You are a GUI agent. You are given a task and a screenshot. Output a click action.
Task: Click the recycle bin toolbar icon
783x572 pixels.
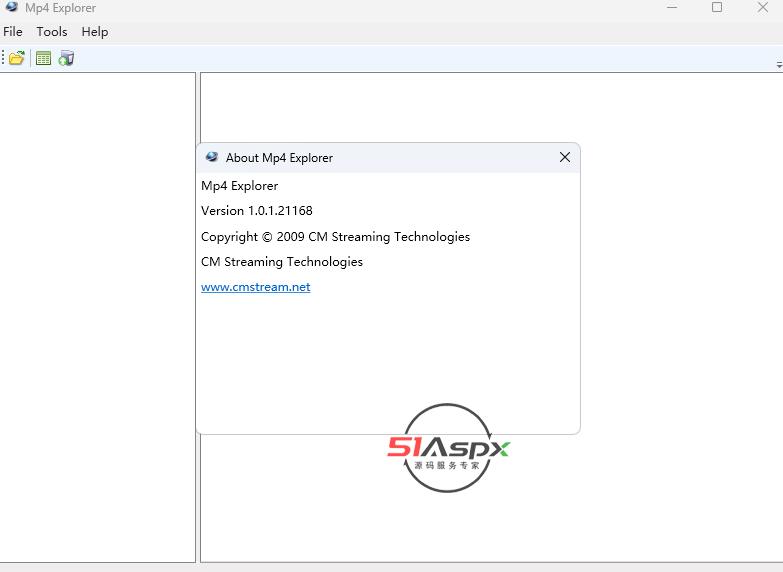pos(66,58)
